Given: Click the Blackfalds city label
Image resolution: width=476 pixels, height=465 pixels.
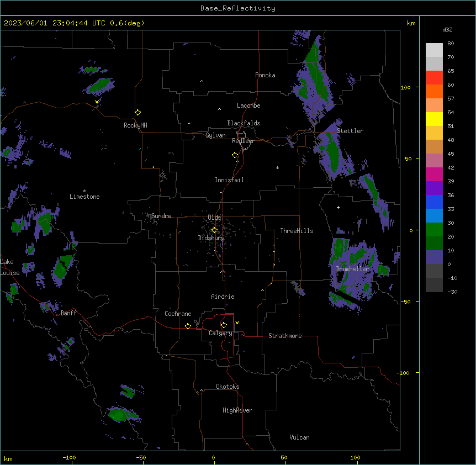Looking at the screenshot, I should click(x=244, y=123).
